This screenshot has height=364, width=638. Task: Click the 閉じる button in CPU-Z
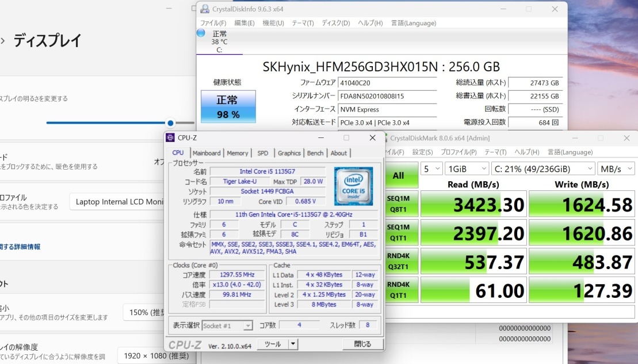pyautogui.click(x=363, y=344)
